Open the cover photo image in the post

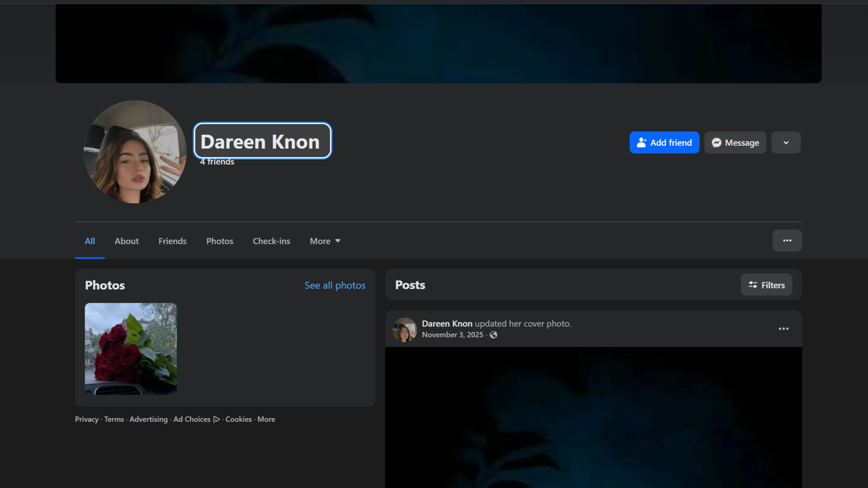(593, 417)
